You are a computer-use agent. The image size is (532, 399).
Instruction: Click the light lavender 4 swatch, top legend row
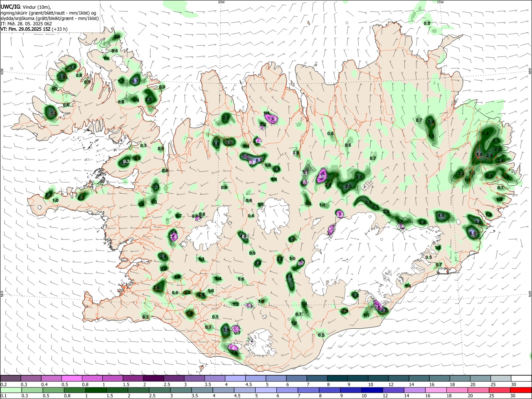point(235,378)
